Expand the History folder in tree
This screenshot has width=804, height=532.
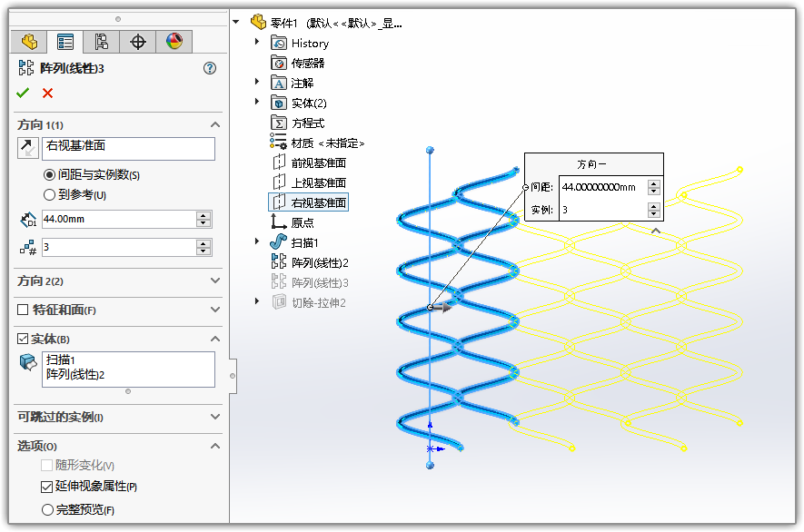coord(257,43)
